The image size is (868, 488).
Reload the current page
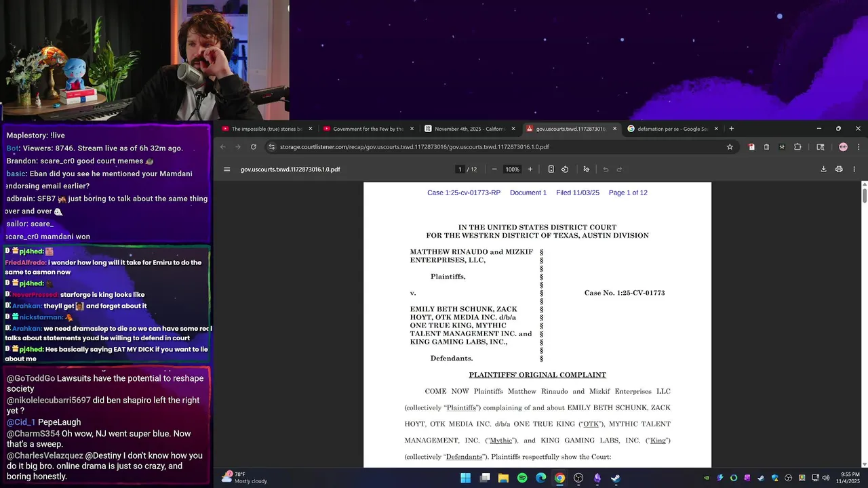click(x=254, y=147)
